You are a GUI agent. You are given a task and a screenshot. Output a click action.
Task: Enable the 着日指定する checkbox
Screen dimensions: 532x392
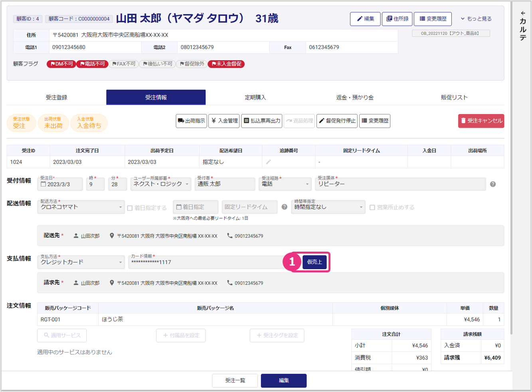click(130, 208)
